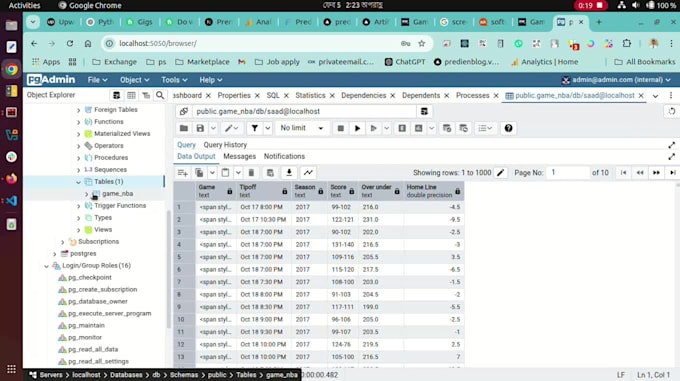
Task: Open save options dropdown arrow
Action: coord(213,128)
